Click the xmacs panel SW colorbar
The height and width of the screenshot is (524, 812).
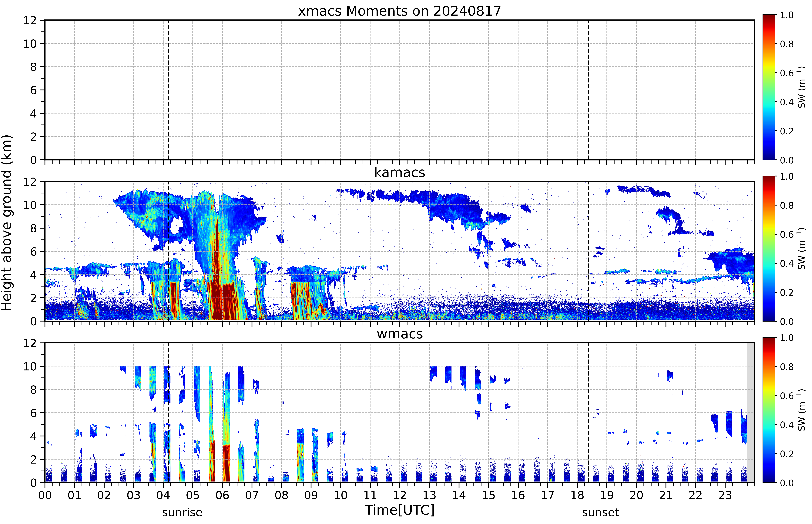[x=769, y=87]
